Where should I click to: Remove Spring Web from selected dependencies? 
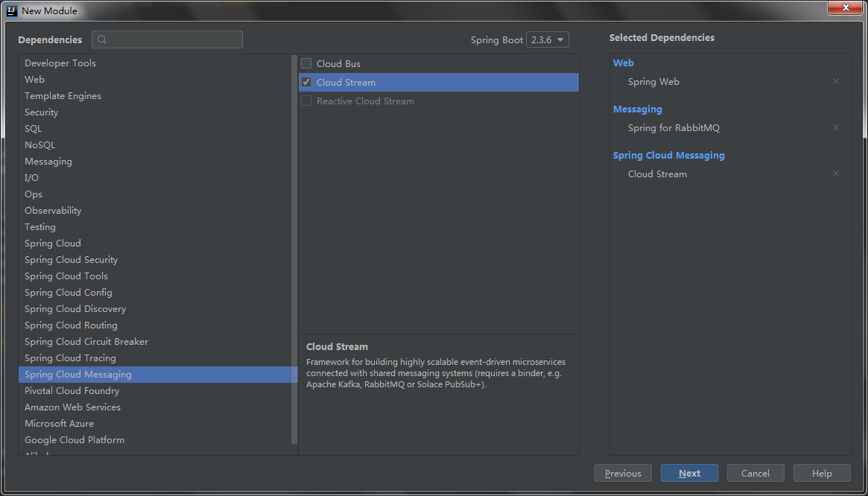[x=836, y=81]
